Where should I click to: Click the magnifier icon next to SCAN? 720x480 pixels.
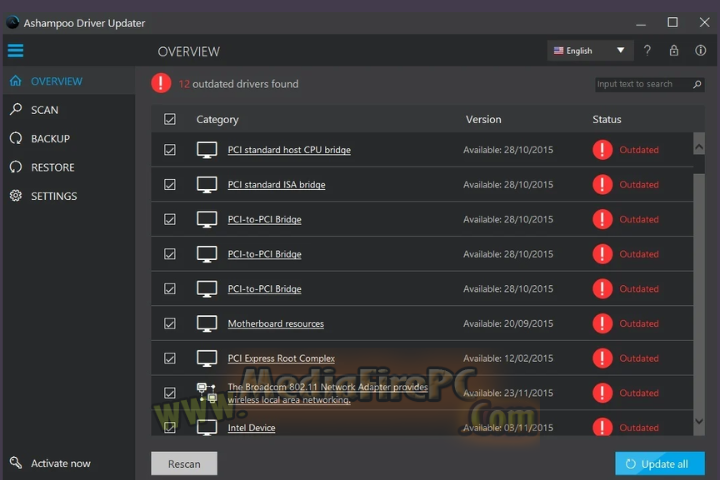coord(16,109)
